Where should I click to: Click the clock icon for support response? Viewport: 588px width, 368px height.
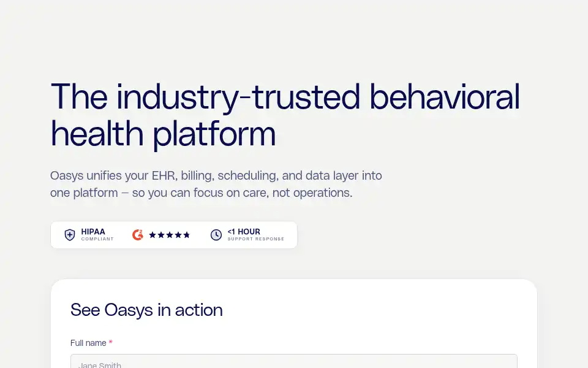click(216, 235)
